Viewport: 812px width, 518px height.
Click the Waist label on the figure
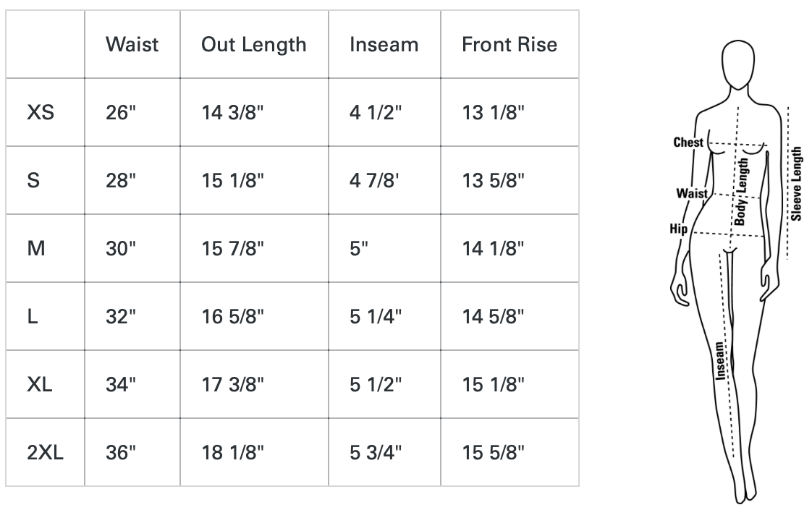click(x=692, y=194)
